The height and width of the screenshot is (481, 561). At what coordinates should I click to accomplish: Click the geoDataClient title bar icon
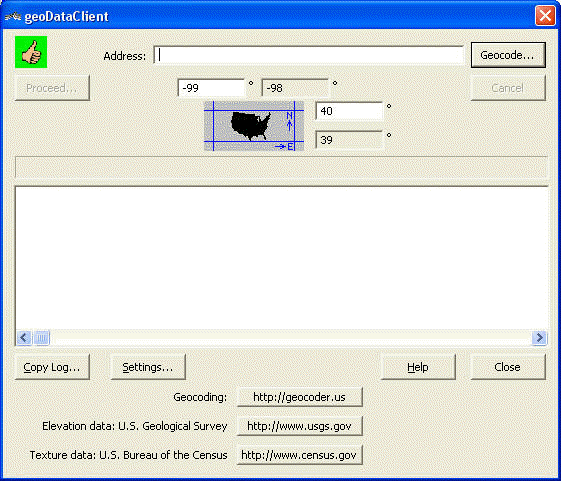click(x=13, y=16)
